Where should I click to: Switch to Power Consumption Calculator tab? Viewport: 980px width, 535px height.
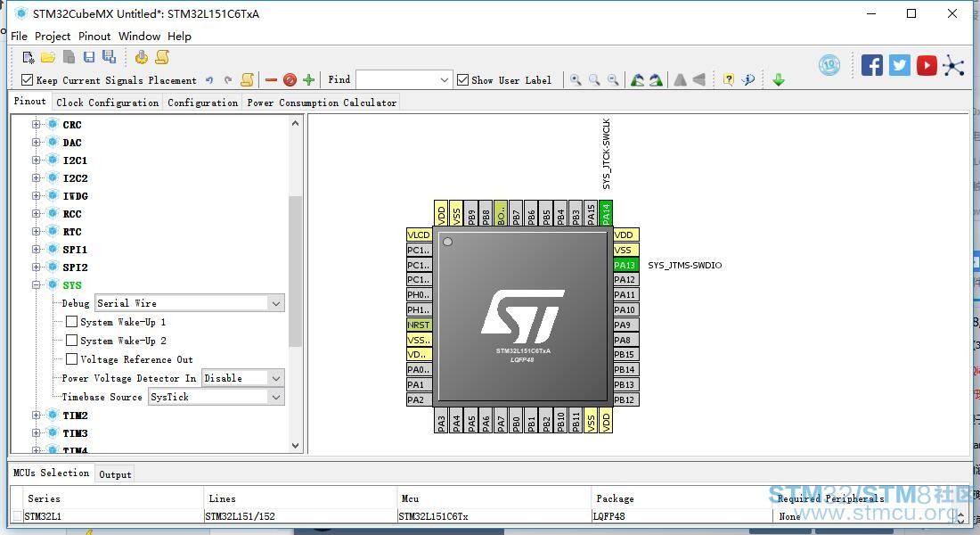tap(322, 103)
